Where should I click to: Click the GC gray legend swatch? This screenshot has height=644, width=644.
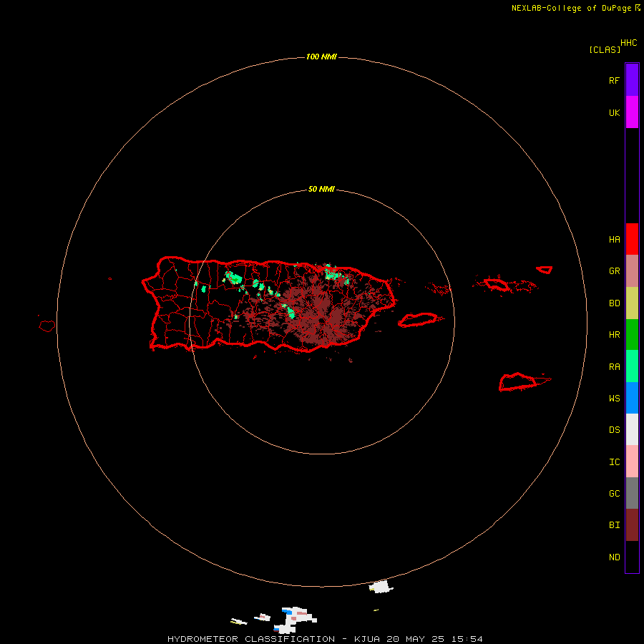632,493
